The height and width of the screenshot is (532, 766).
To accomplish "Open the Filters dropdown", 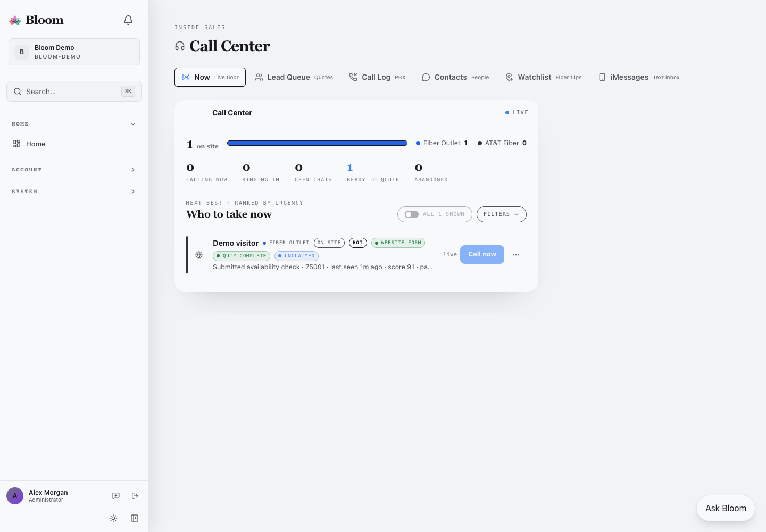I will pyautogui.click(x=502, y=214).
